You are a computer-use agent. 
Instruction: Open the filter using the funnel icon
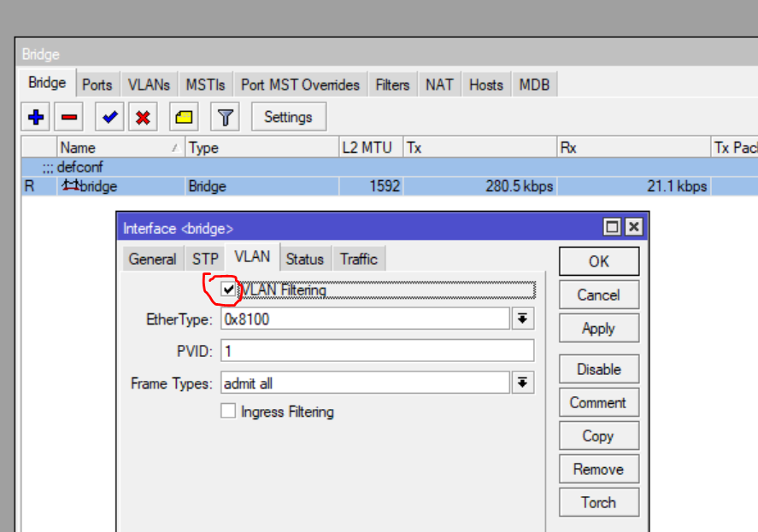[x=224, y=116]
